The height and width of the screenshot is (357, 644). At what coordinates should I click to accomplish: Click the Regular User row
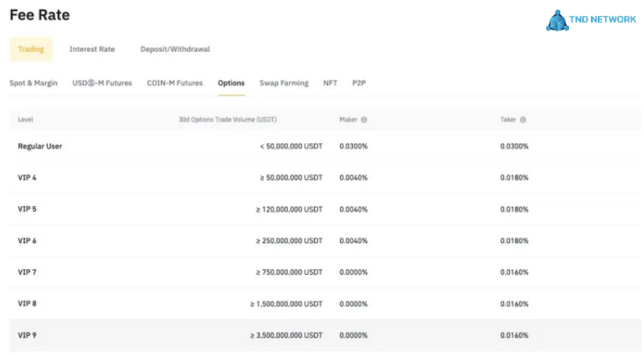(40, 146)
